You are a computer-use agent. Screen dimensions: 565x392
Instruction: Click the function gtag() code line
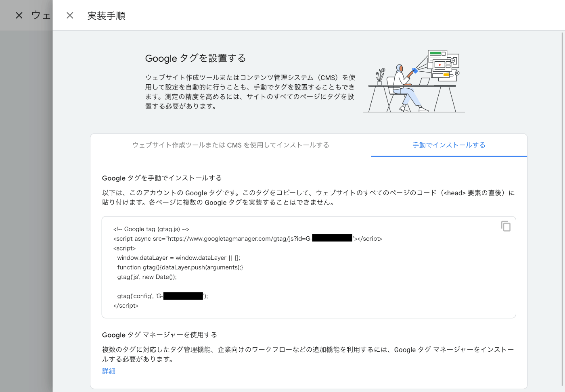pos(180,267)
